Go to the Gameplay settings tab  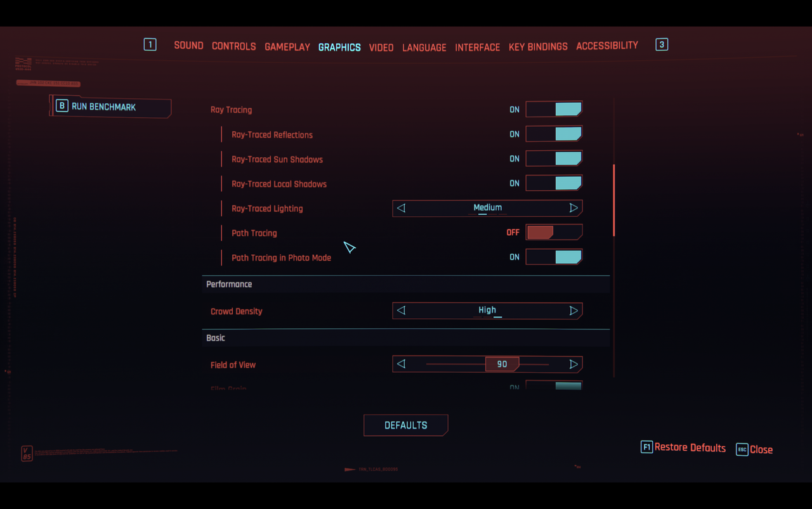click(x=287, y=47)
